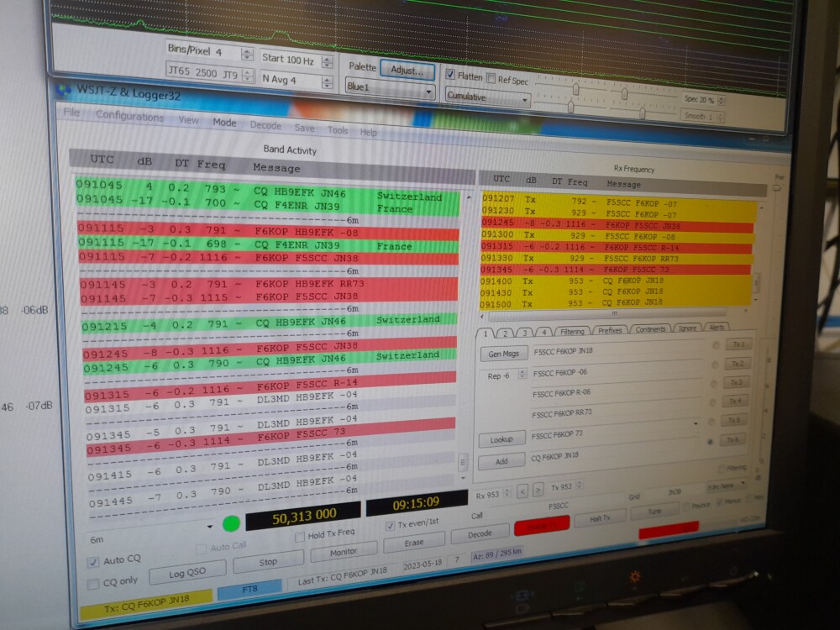Click the Adjust... palette button
Image resolution: width=840 pixels, height=630 pixels.
click(407, 71)
